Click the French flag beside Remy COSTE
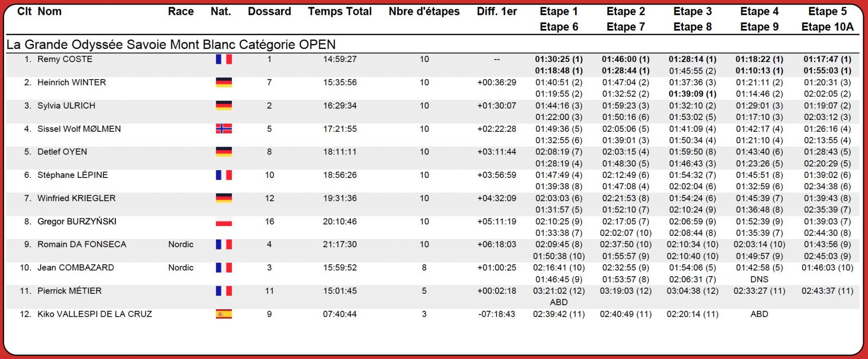The height and width of the screenshot is (359, 868). tap(224, 59)
